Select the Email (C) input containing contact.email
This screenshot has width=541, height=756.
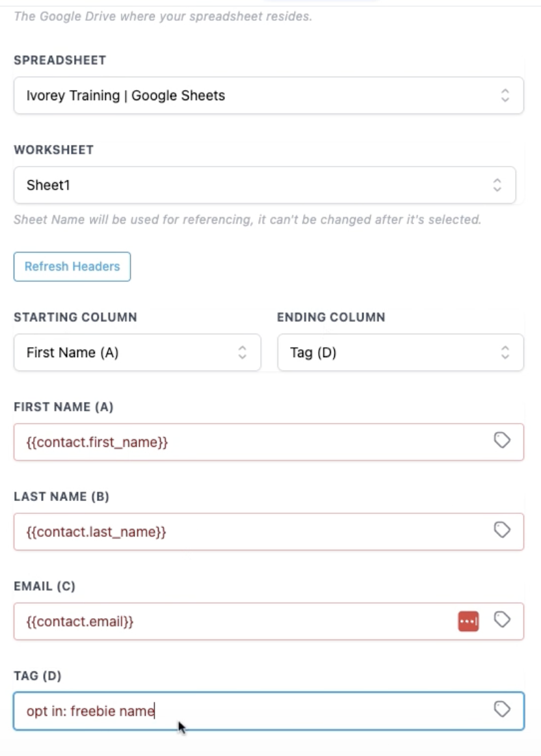click(234, 621)
